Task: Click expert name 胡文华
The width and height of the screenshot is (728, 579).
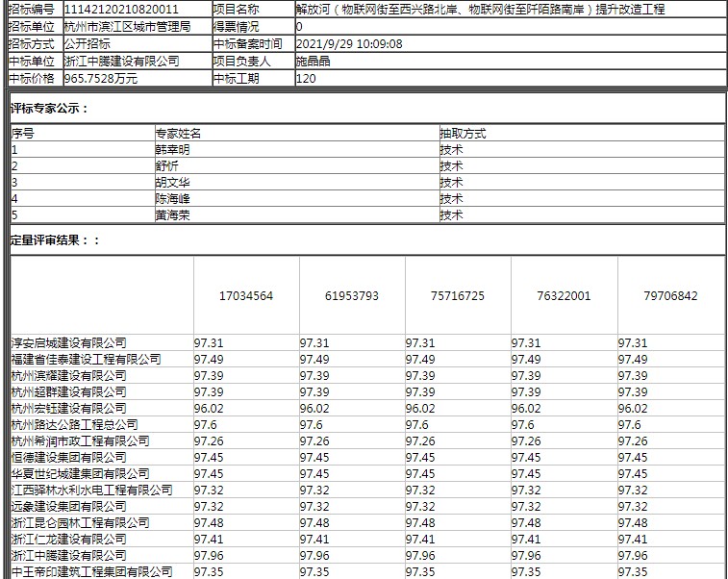Action: (x=172, y=182)
